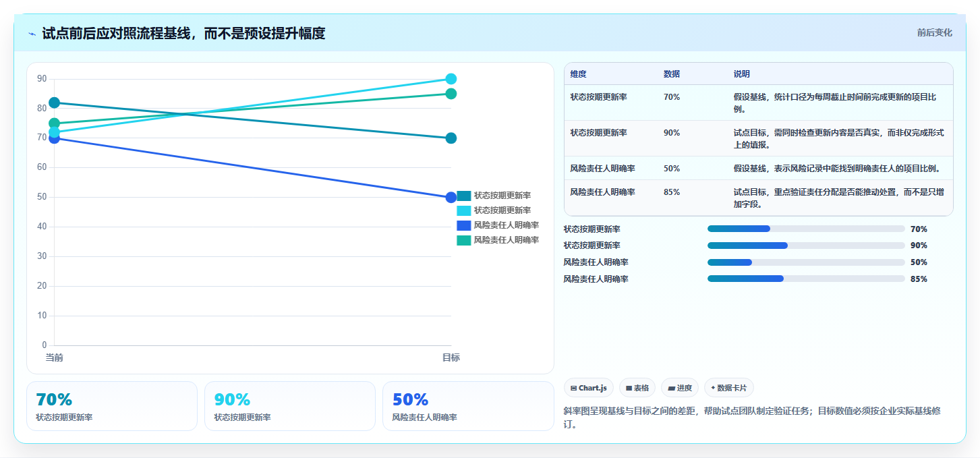This screenshot has height=458, width=980.
Task: Click the 进度 chip
Action: pos(680,388)
